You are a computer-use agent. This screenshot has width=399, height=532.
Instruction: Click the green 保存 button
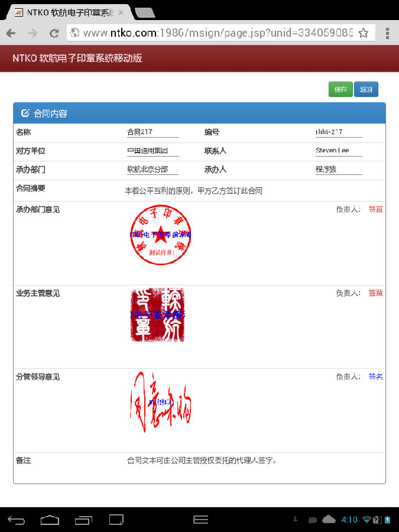tap(340, 89)
